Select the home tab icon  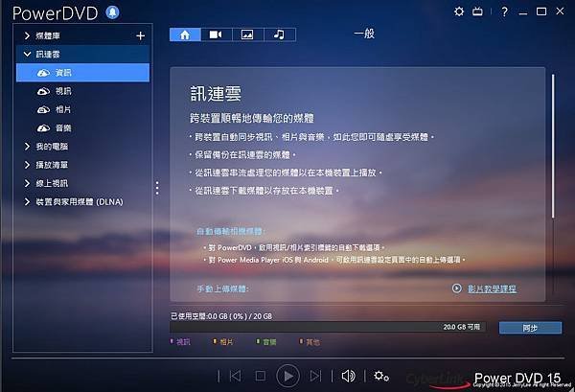click(185, 35)
